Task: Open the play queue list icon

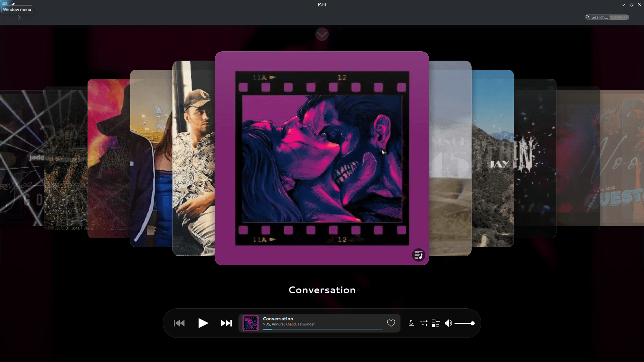Action: [436, 323]
